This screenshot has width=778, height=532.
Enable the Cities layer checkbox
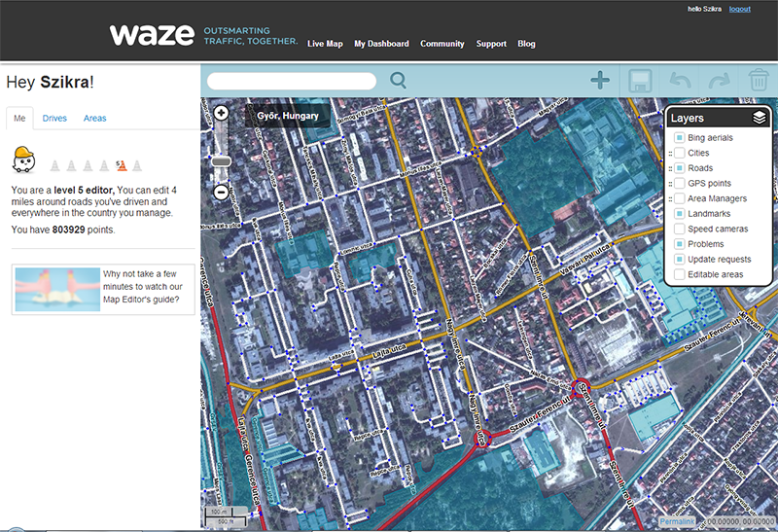coord(679,153)
